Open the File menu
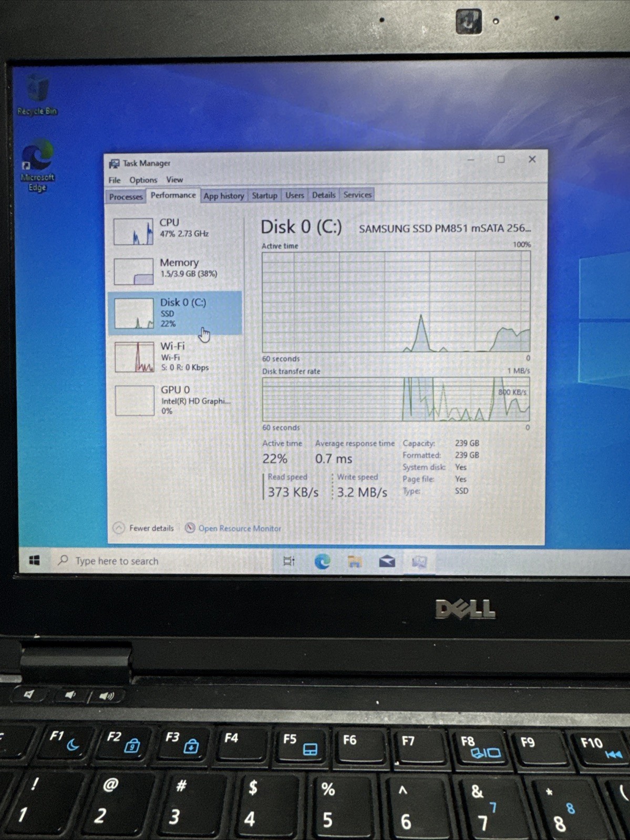This screenshot has height=840, width=630. click(114, 180)
